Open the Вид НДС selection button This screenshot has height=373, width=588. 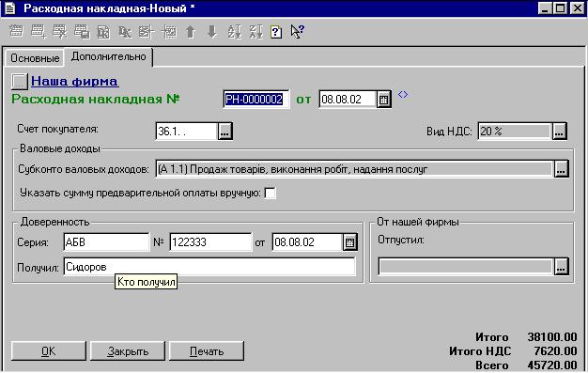point(559,132)
